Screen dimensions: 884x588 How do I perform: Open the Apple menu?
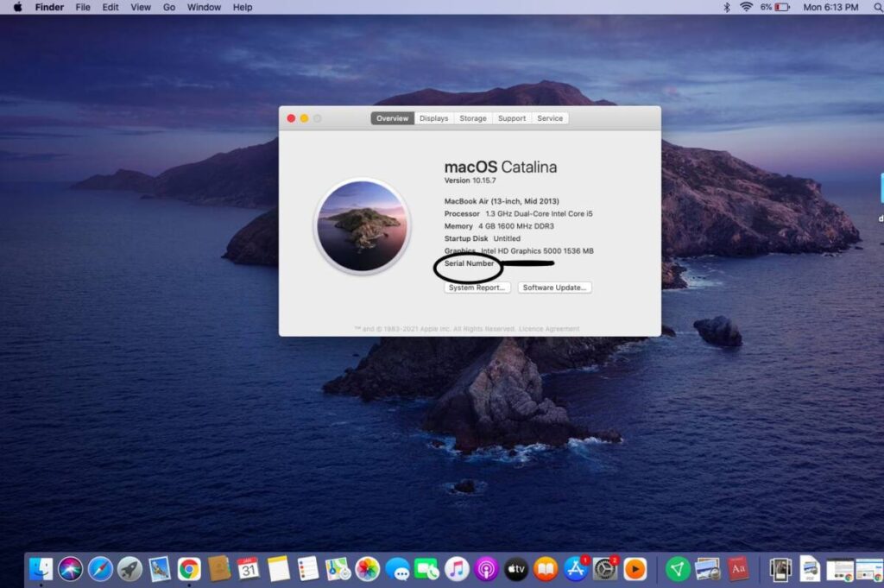coord(17,7)
